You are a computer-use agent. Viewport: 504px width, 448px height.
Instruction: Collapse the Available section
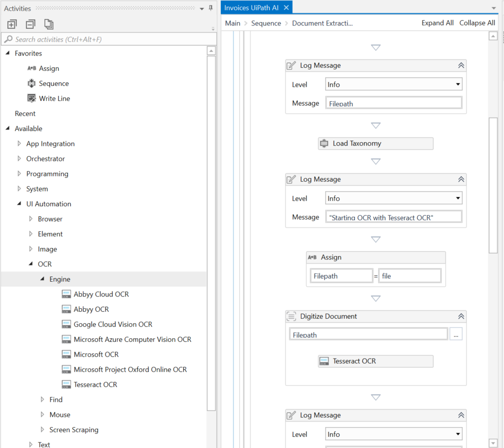(x=8, y=128)
